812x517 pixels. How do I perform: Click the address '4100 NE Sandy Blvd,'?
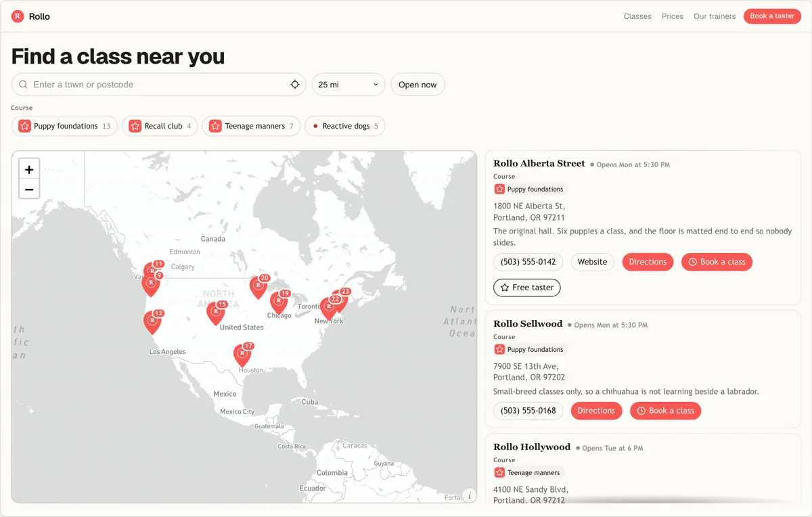[531, 489]
